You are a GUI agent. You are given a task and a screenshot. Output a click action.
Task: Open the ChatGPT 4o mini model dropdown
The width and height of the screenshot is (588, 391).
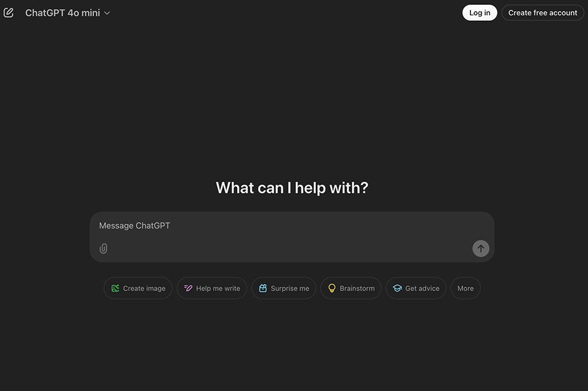67,13
